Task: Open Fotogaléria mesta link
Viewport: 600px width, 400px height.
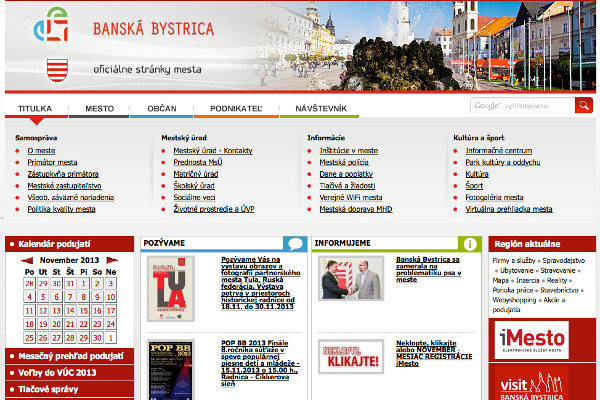Action: [x=494, y=198]
